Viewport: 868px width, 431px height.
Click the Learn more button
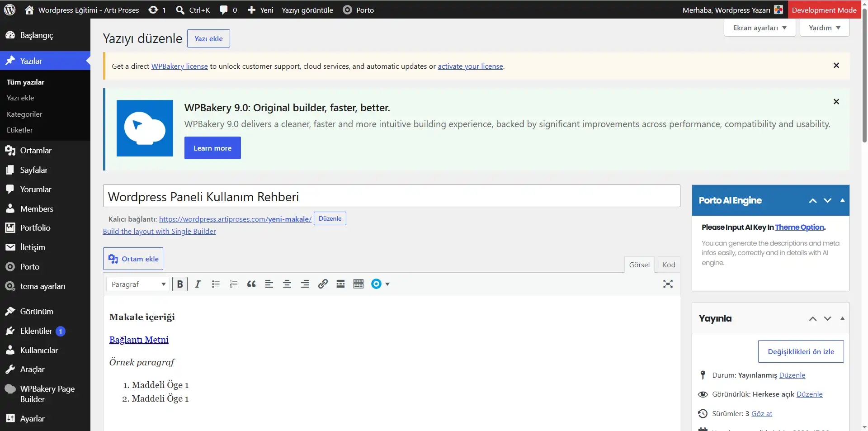click(212, 148)
